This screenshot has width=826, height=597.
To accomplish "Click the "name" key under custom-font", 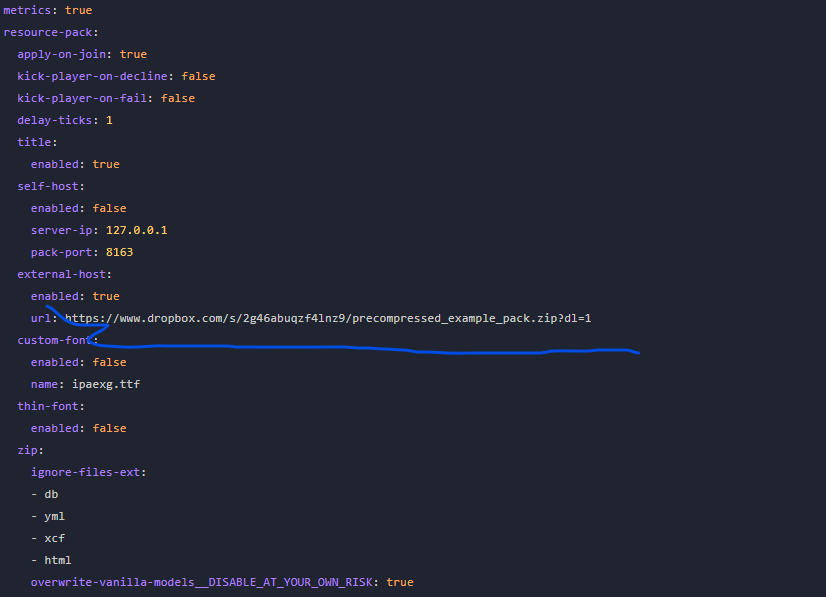I will [x=44, y=385].
